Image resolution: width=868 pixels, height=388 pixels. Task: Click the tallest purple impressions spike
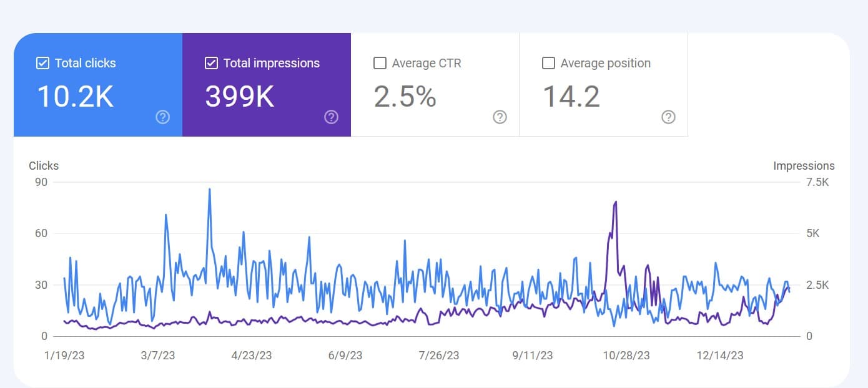point(616,203)
